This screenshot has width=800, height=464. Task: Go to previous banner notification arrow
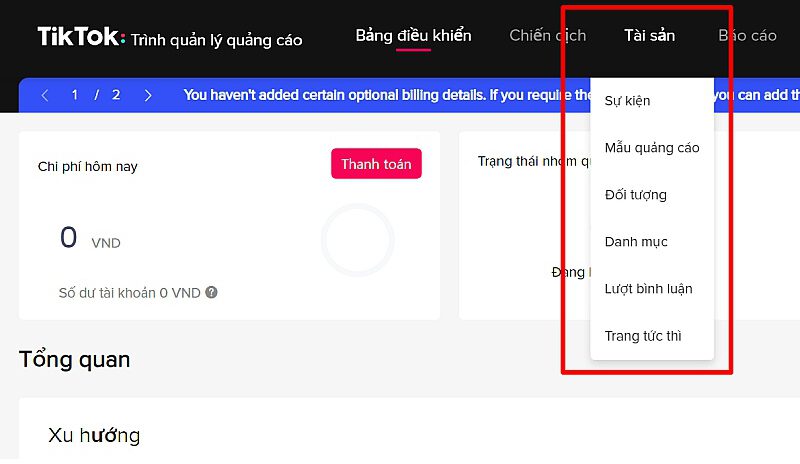tap(45, 95)
